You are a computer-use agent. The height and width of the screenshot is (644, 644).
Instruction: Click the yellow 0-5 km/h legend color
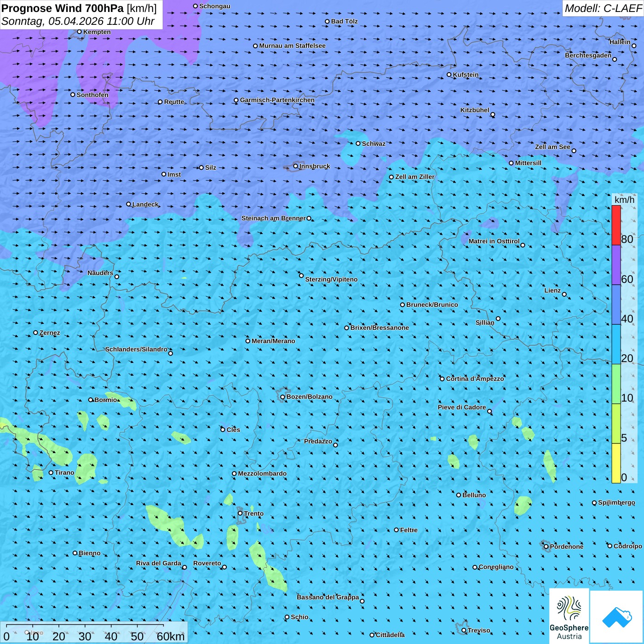click(x=616, y=463)
